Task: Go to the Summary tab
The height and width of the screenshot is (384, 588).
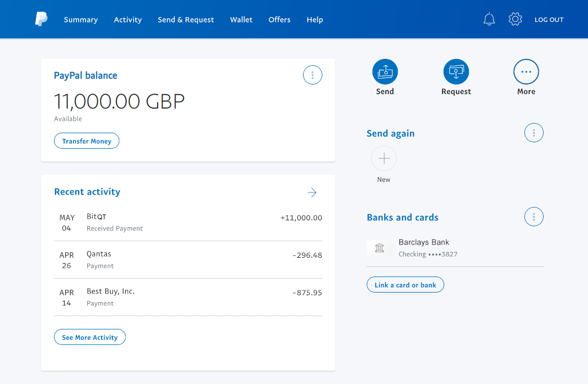Action: [x=81, y=19]
